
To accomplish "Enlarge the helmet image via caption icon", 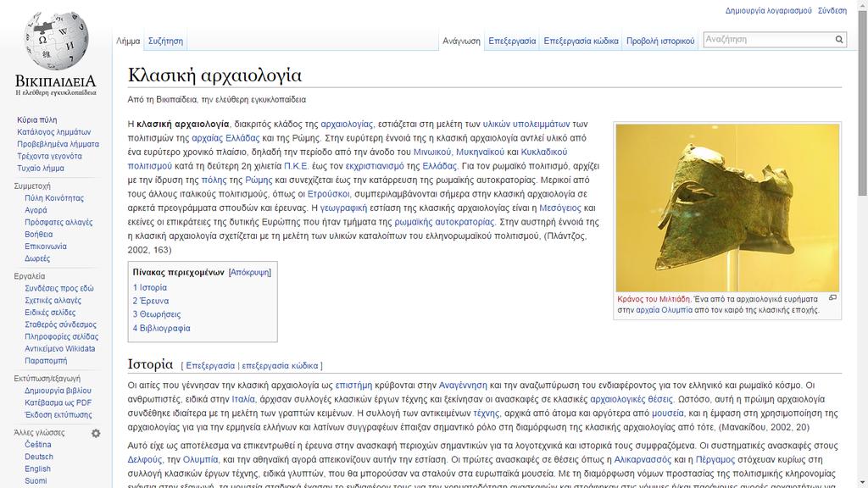I will [x=832, y=297].
